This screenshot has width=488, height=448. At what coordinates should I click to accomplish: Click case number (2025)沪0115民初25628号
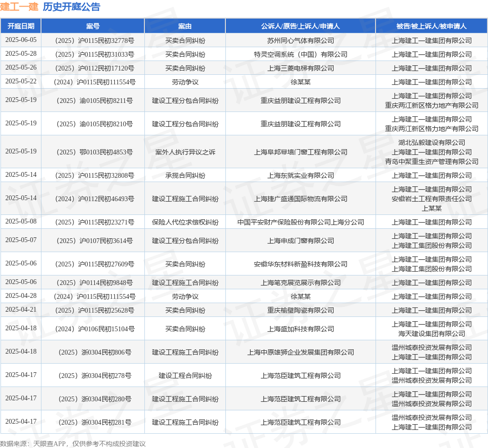pyautogui.click(x=94, y=310)
